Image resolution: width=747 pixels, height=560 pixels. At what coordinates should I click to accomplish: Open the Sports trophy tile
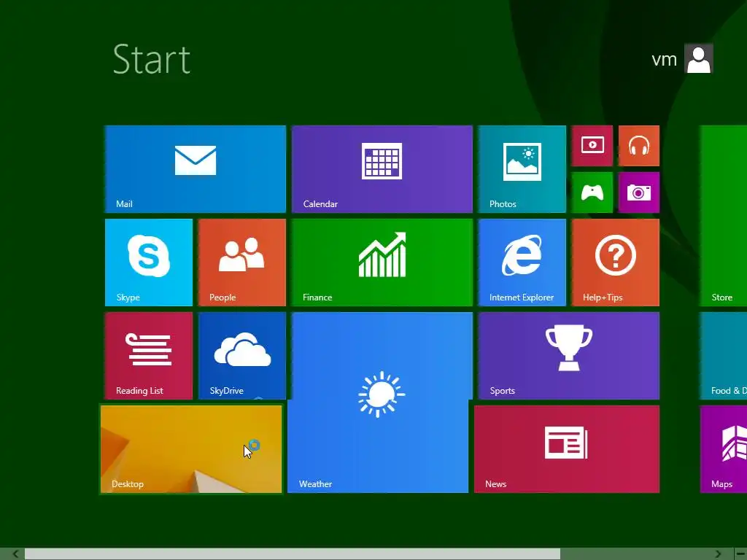point(569,356)
